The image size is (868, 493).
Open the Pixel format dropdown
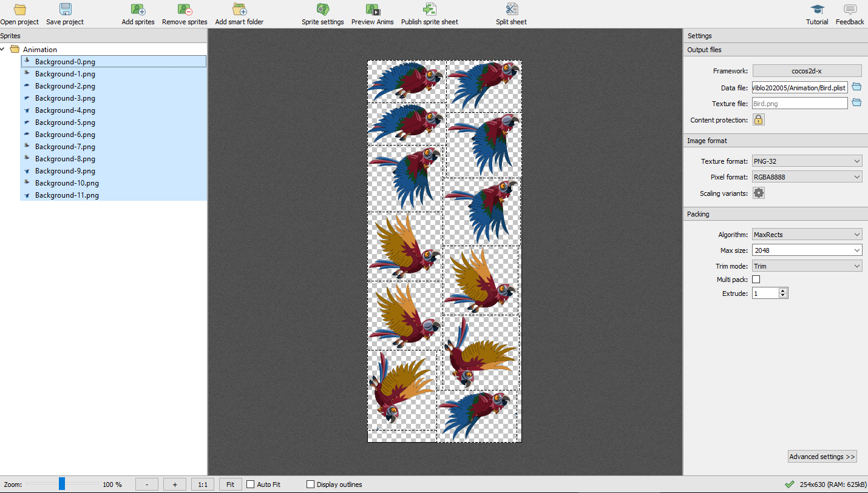(807, 177)
